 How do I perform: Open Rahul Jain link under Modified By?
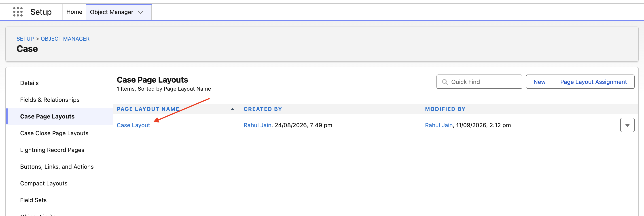click(x=439, y=125)
